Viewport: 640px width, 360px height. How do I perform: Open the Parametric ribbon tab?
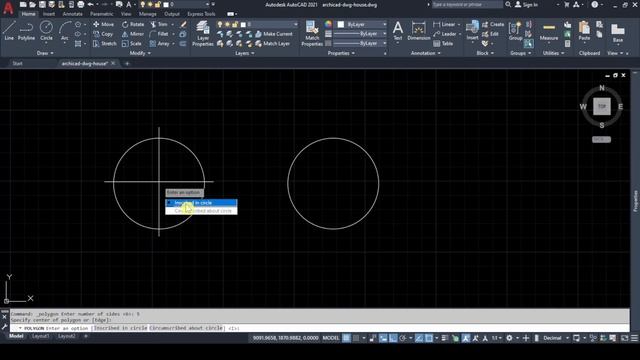point(102,14)
